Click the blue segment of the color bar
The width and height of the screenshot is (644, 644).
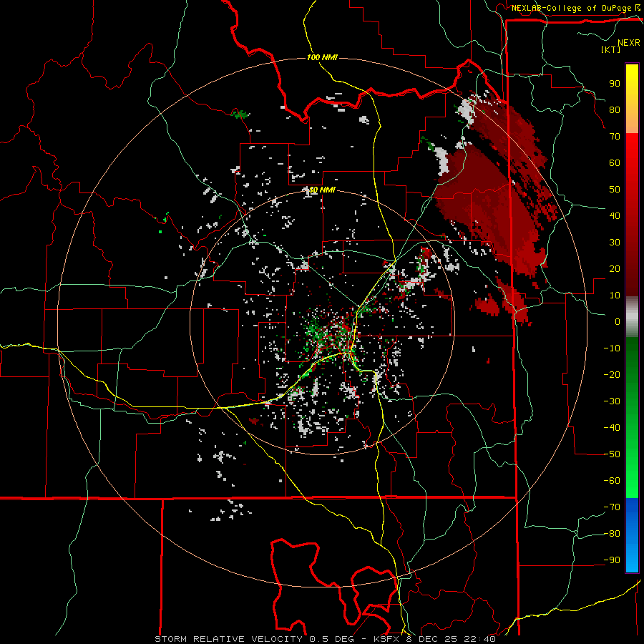click(x=632, y=535)
